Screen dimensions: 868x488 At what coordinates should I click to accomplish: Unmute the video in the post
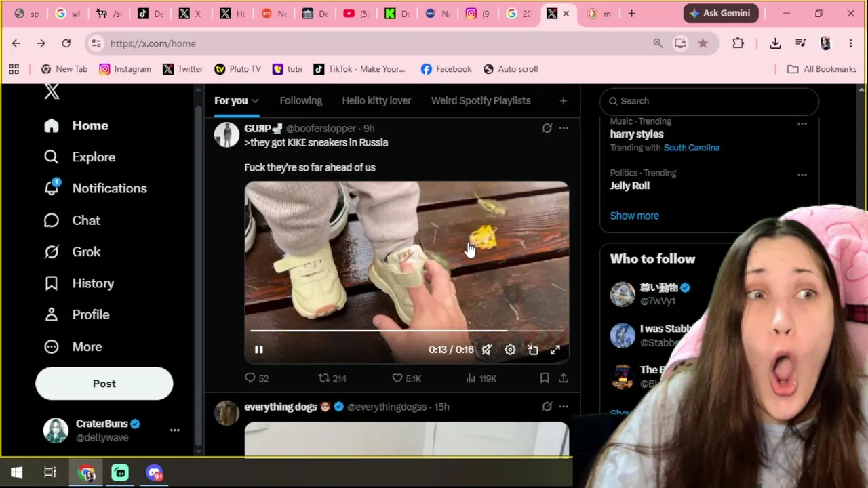click(x=487, y=350)
